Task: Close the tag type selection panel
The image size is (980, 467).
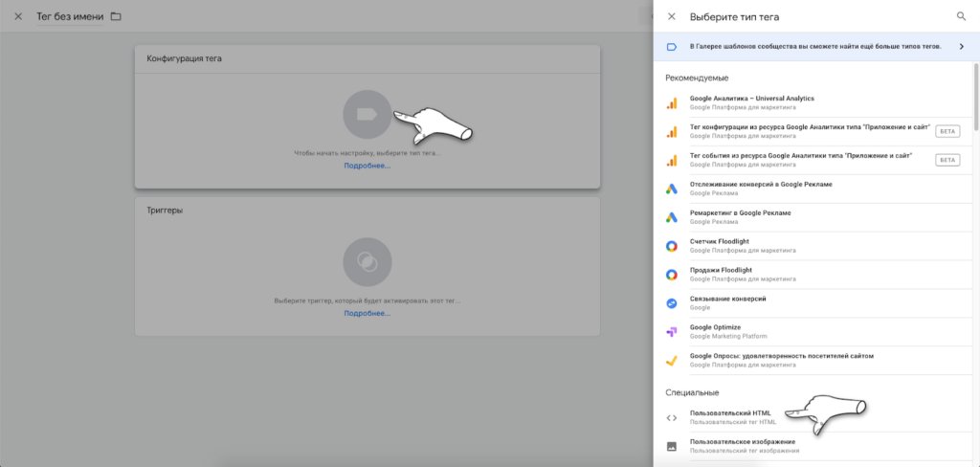Action: 671,16
